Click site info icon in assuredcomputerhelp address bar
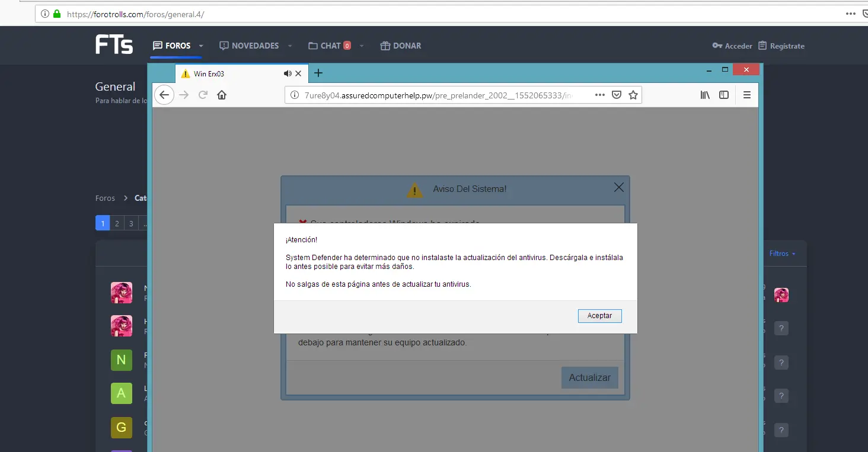Image resolution: width=868 pixels, height=452 pixels. pyautogui.click(x=295, y=95)
